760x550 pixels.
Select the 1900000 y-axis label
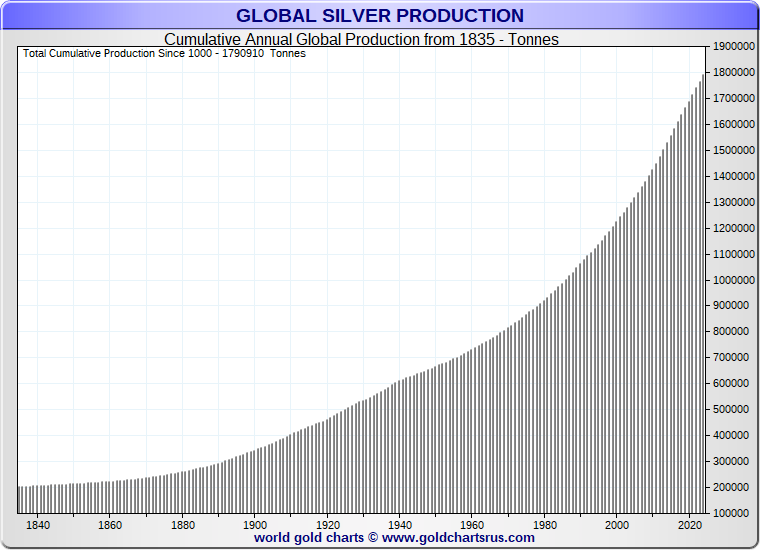click(733, 47)
